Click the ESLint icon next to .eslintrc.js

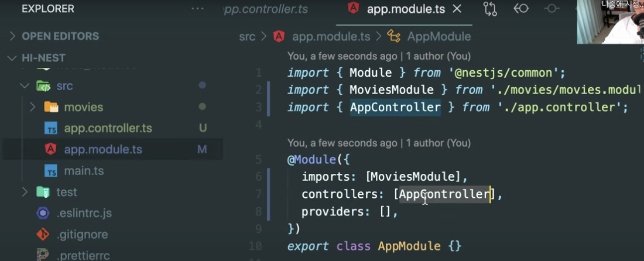click(x=43, y=213)
